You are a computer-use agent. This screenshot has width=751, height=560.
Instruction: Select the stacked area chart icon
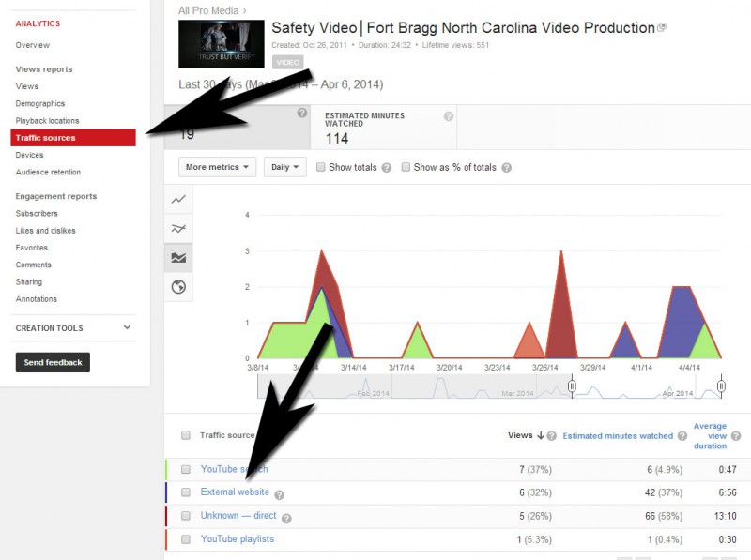coord(178,258)
